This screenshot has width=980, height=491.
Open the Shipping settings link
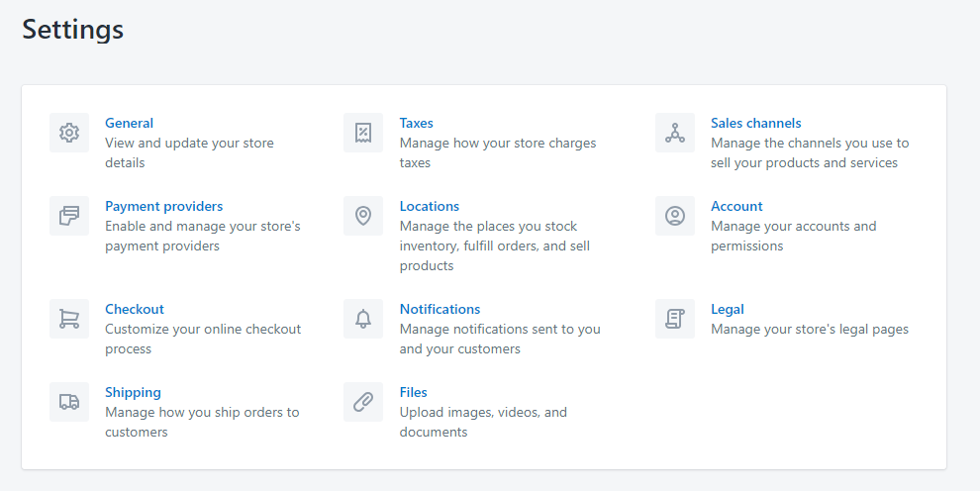(133, 393)
